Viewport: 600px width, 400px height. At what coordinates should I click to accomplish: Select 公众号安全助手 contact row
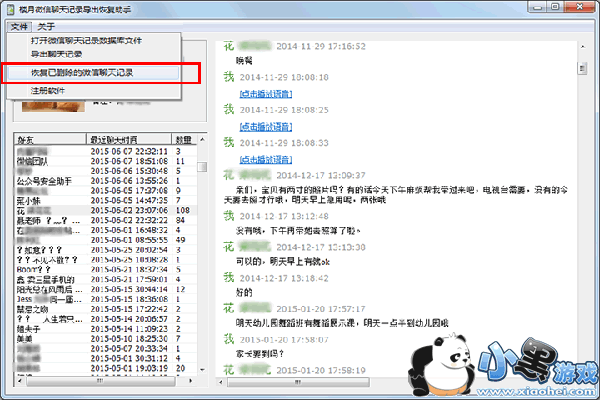pos(106,181)
